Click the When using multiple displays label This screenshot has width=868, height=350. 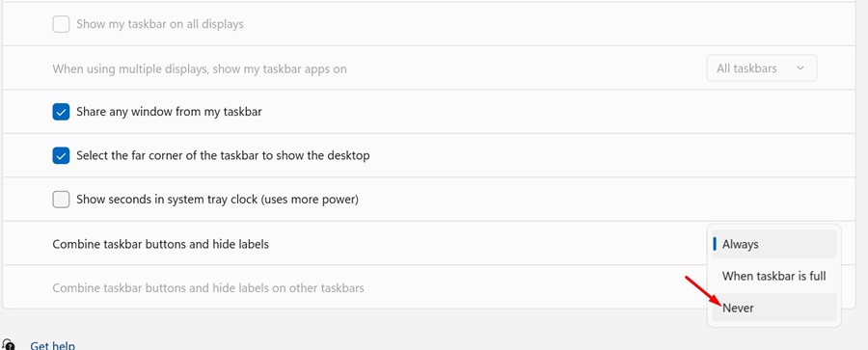(x=200, y=69)
